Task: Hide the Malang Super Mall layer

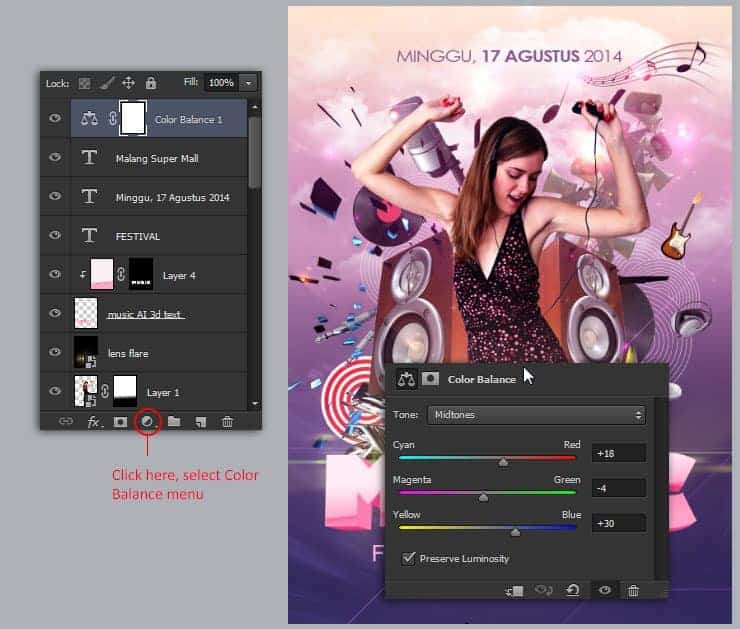Action: [x=55, y=157]
